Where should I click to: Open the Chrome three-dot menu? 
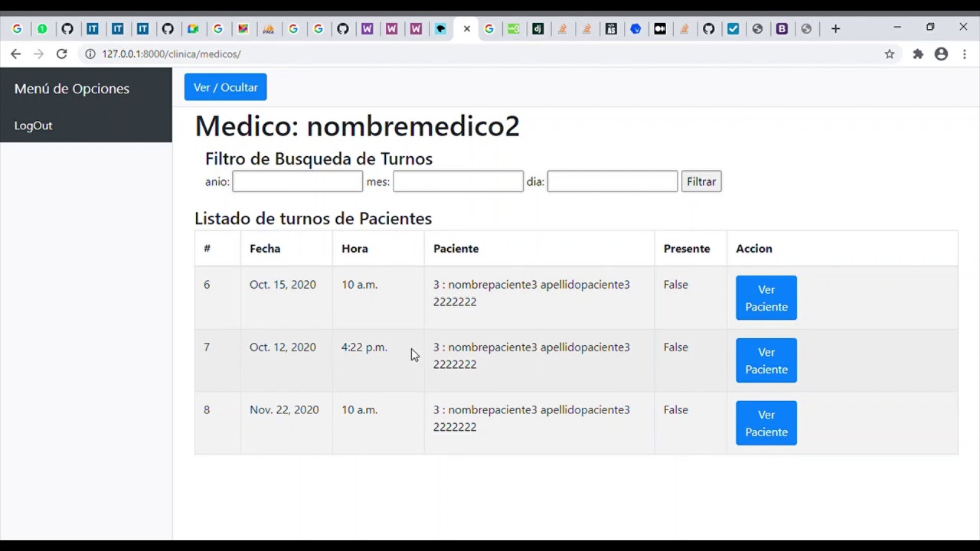[x=964, y=54]
